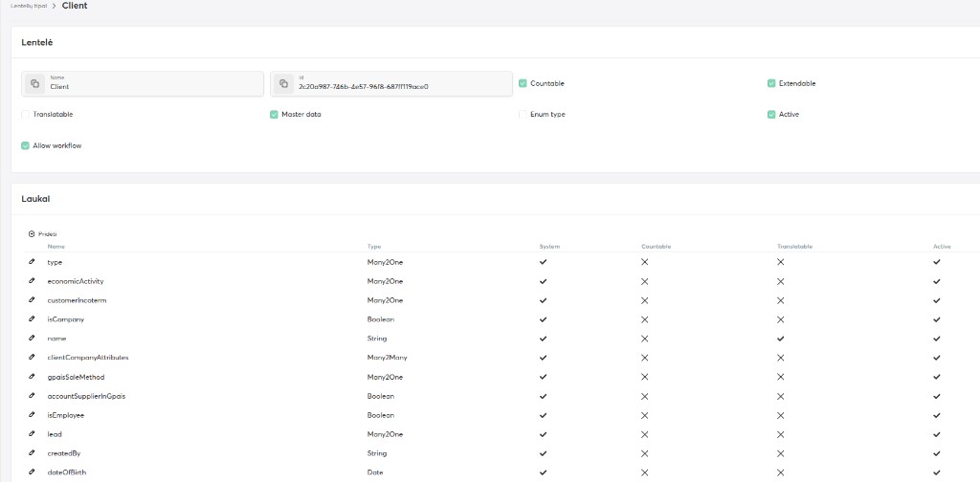Click the copy icon next to Name field
This screenshot has width=980, height=482.
(35, 83)
